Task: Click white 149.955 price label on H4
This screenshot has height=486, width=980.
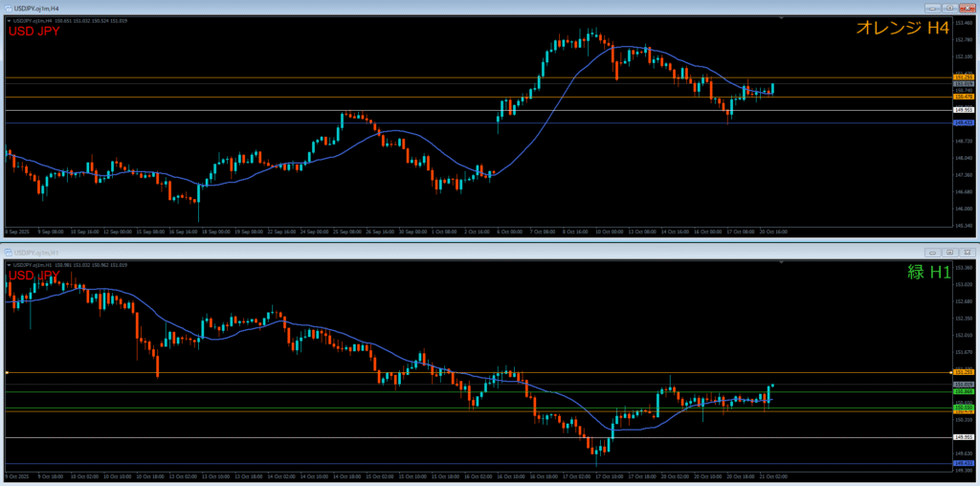Action: pyautogui.click(x=964, y=111)
